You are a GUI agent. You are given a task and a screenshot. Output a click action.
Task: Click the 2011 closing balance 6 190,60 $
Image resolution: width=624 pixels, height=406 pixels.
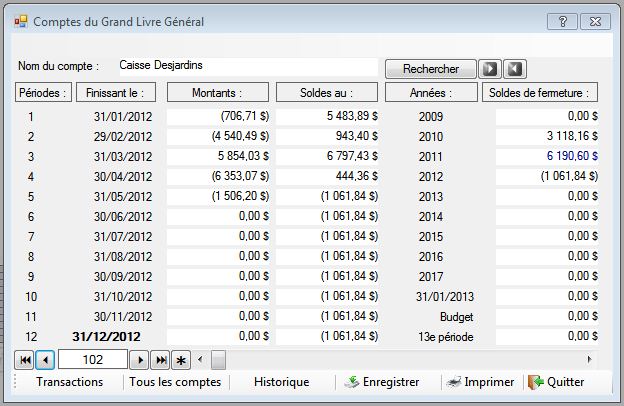pyautogui.click(x=547, y=156)
